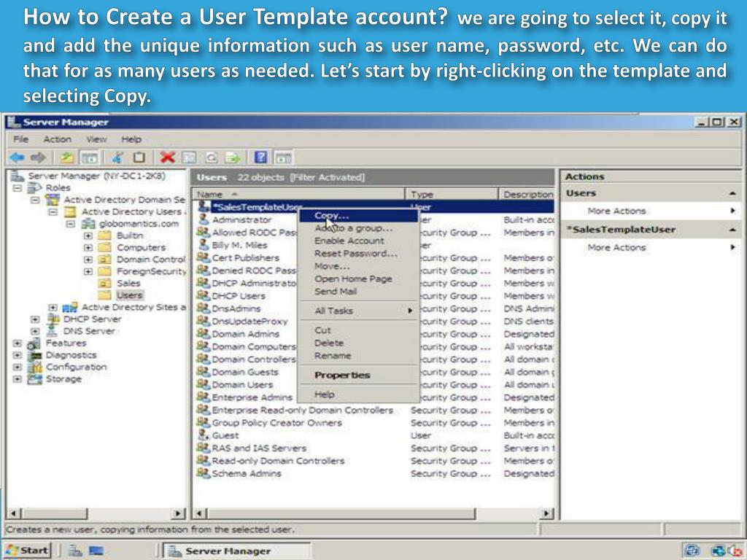747x560 pixels.
Task: Expand the ForeignSecurity folder node
Action: (x=88, y=271)
